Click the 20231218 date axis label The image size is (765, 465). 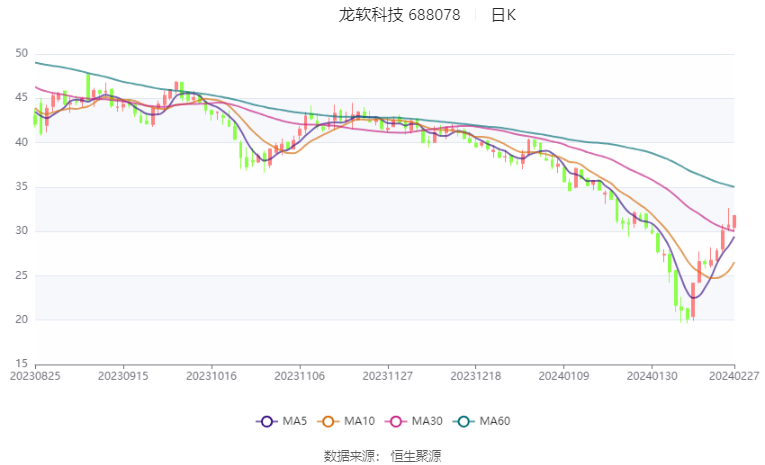(476, 376)
